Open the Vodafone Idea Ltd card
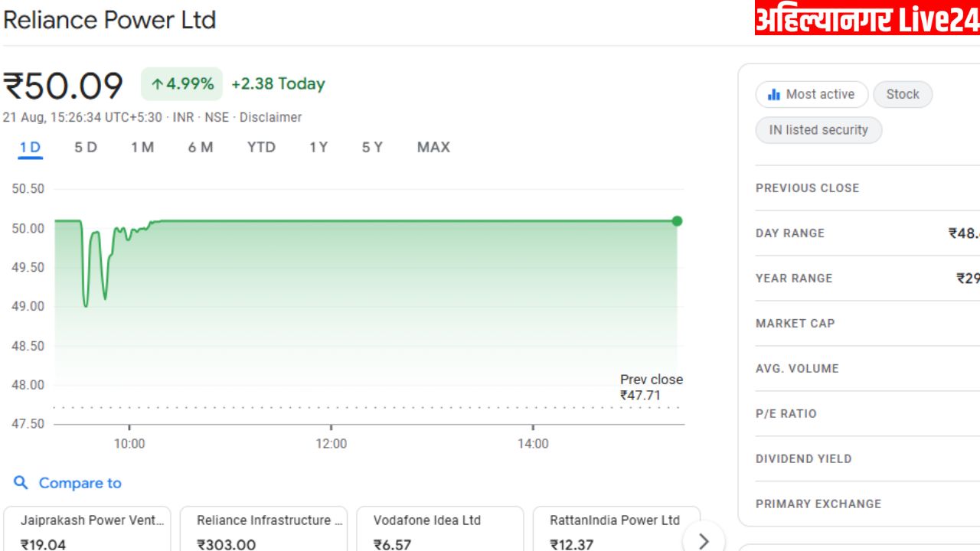Image resolution: width=980 pixels, height=551 pixels. click(x=440, y=530)
